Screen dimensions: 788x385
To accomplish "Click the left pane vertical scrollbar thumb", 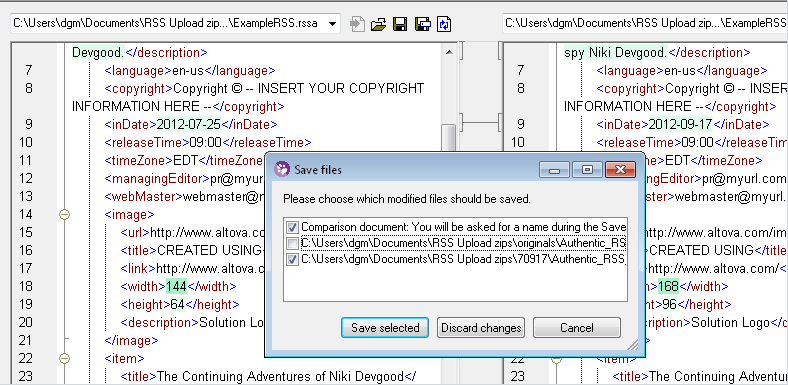I will (x=449, y=137).
